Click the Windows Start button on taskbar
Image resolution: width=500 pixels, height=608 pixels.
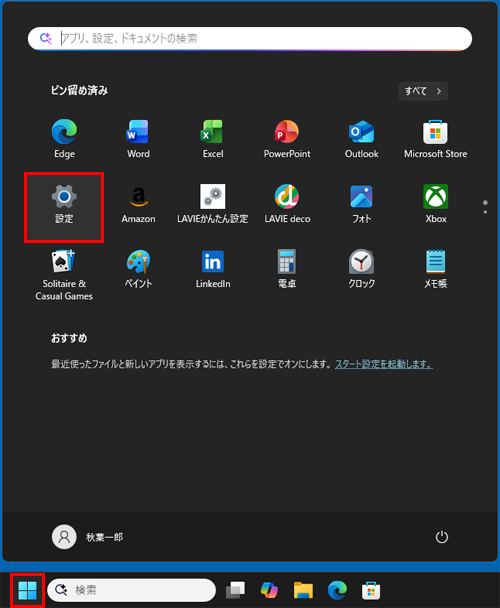(28, 590)
